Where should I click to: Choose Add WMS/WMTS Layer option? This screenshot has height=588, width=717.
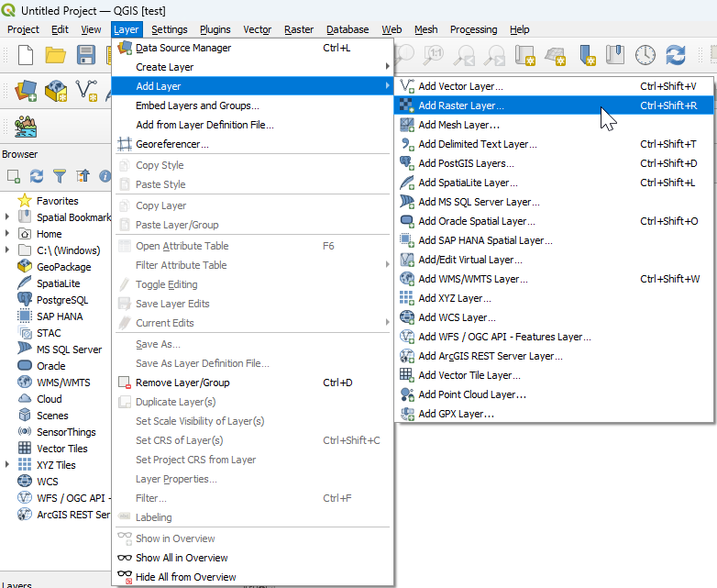[473, 279]
